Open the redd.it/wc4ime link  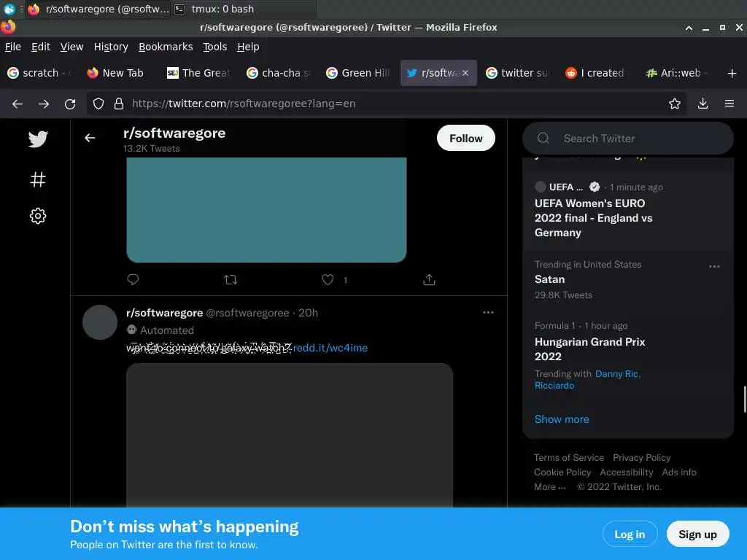[330, 348]
